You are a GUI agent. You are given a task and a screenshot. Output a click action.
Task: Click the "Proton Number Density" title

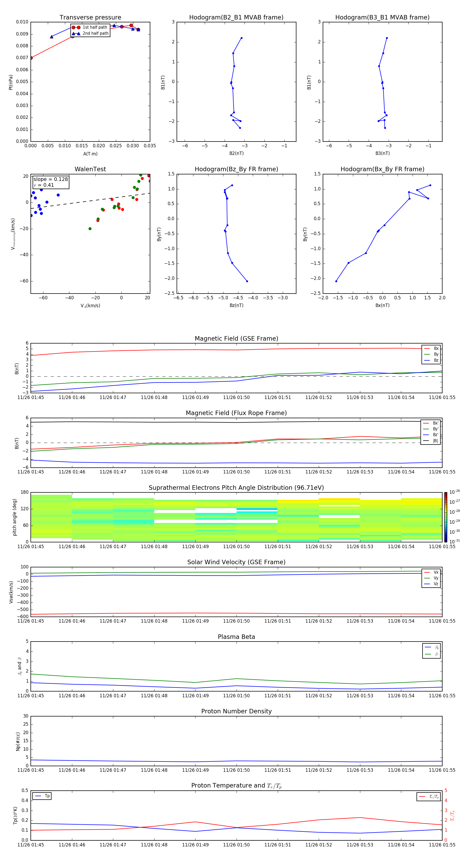(236, 711)
